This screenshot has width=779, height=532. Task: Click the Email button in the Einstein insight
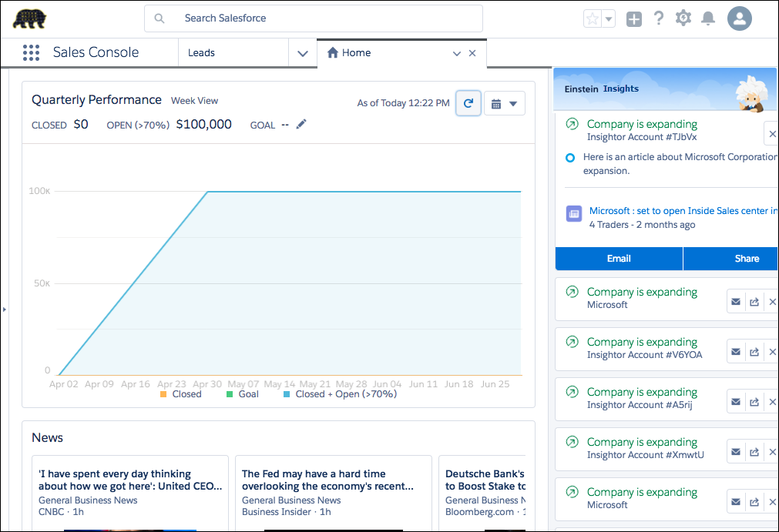619,259
